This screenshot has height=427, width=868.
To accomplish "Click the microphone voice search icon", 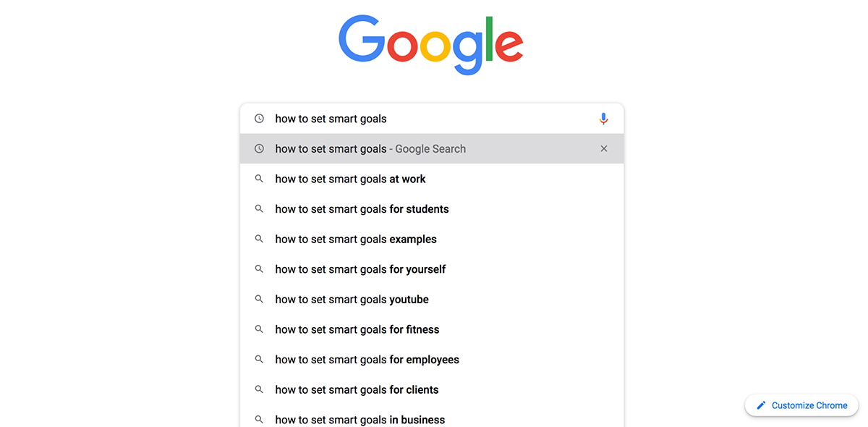I will pyautogui.click(x=604, y=118).
